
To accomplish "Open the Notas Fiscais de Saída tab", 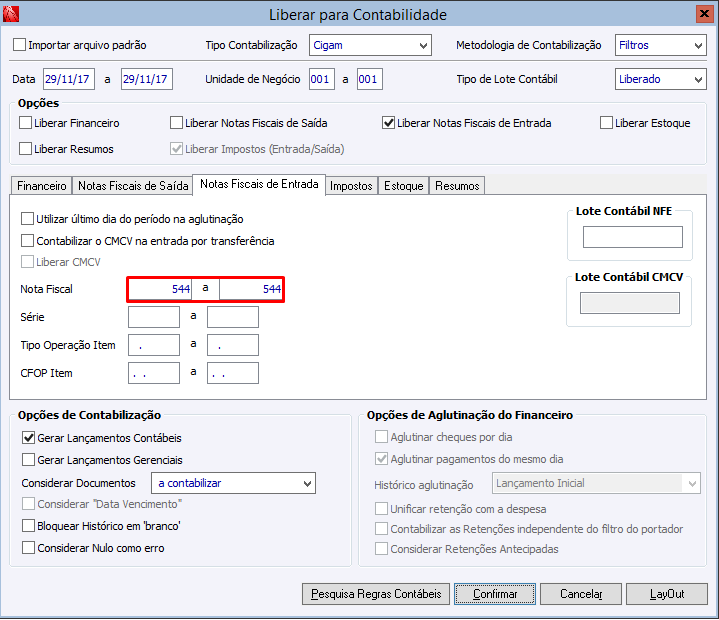I will 133,186.
